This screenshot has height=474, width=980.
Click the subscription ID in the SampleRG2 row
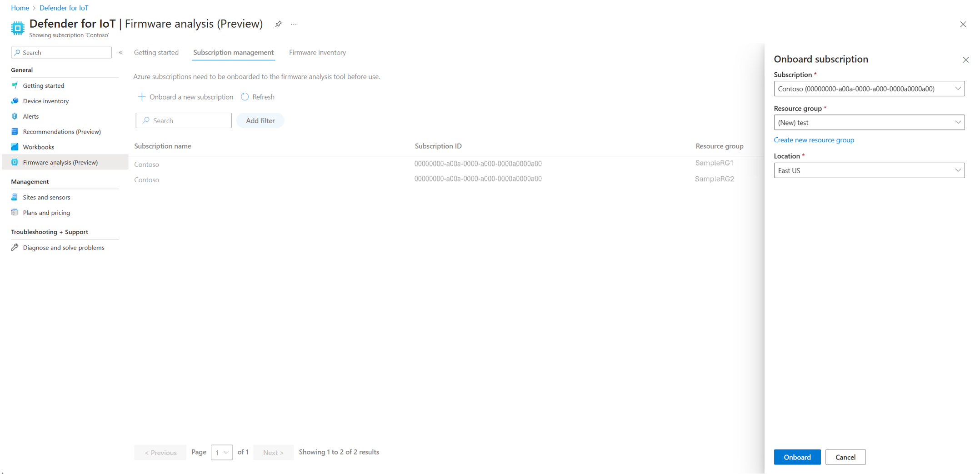478,179
